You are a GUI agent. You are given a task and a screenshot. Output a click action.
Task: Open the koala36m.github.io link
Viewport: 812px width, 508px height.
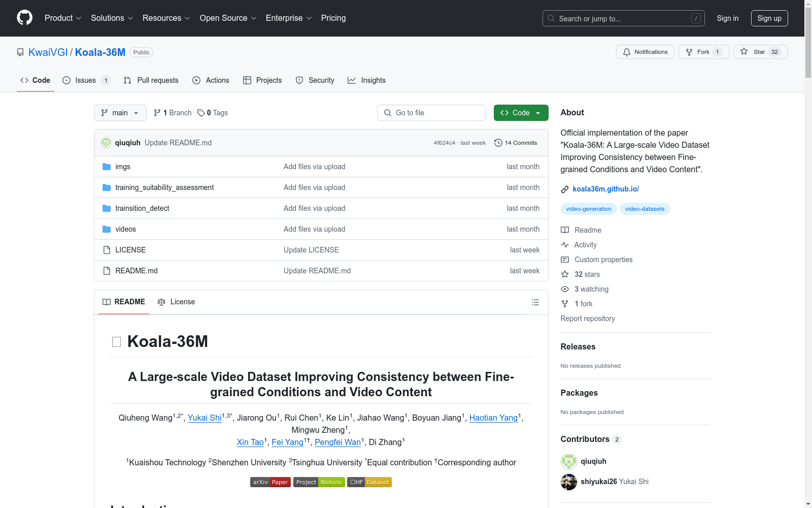[x=605, y=189]
